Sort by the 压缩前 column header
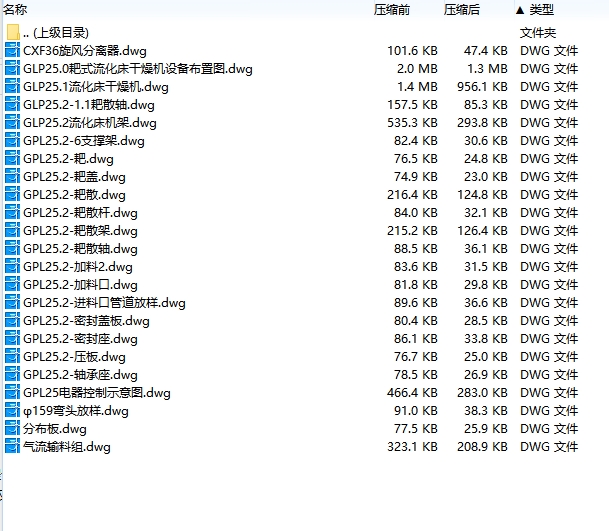 [392, 9]
